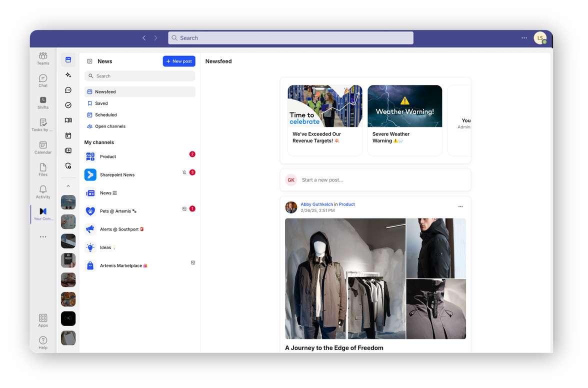Image resolution: width=588 pixels, height=388 pixels.
Task: Select the News feed icon in secondary sidebar
Action: click(x=68, y=60)
